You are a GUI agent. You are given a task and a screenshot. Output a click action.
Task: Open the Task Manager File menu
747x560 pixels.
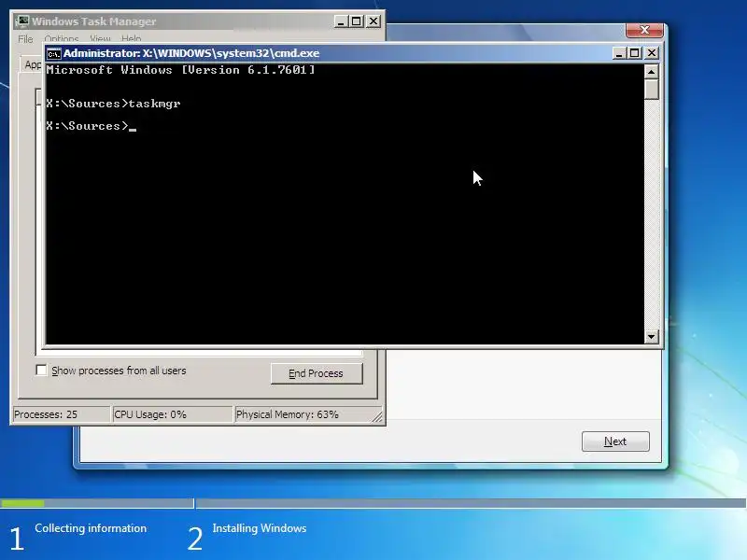[x=25, y=38]
